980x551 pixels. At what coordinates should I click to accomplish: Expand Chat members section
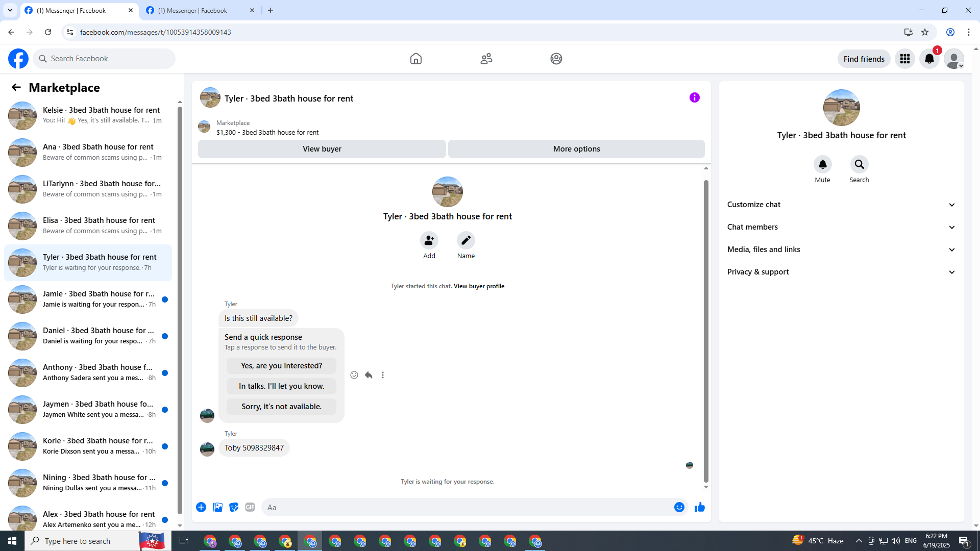(841, 227)
